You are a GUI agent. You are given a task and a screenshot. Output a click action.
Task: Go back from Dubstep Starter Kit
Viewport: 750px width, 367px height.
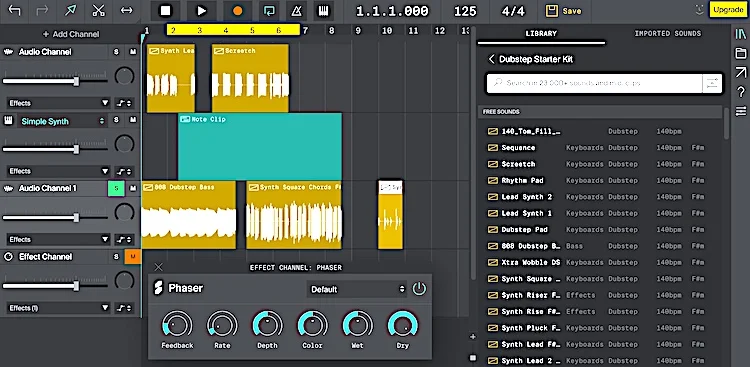pos(491,59)
